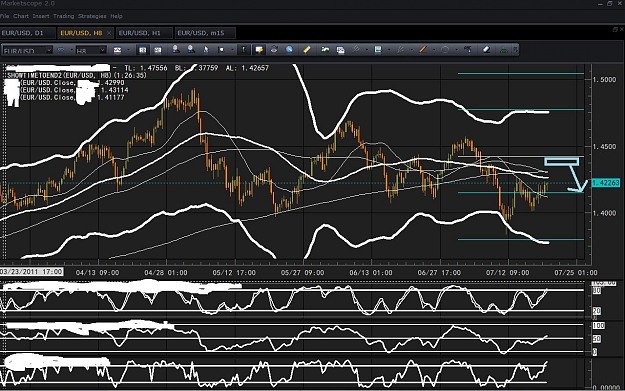Image resolution: width=625 pixels, height=391 pixels.
Task: Click the Close value 1.43114 label
Action: (x=114, y=90)
